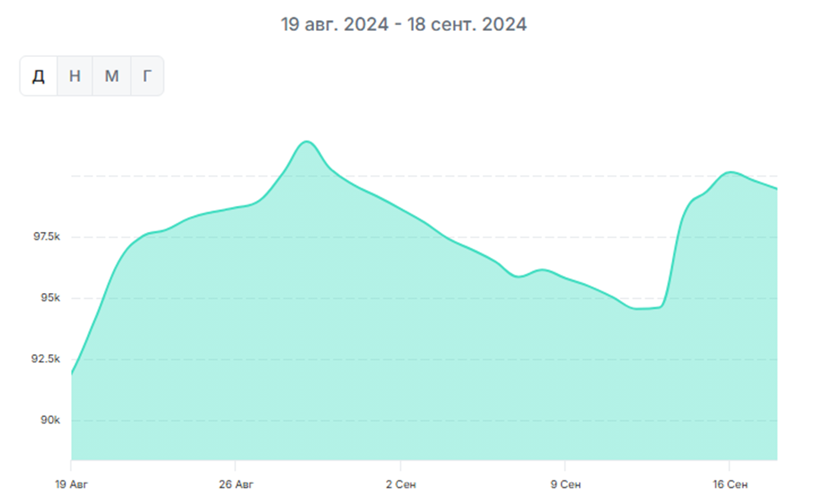
Task: Click the 26 Авг x-axis label
Action: [235, 485]
